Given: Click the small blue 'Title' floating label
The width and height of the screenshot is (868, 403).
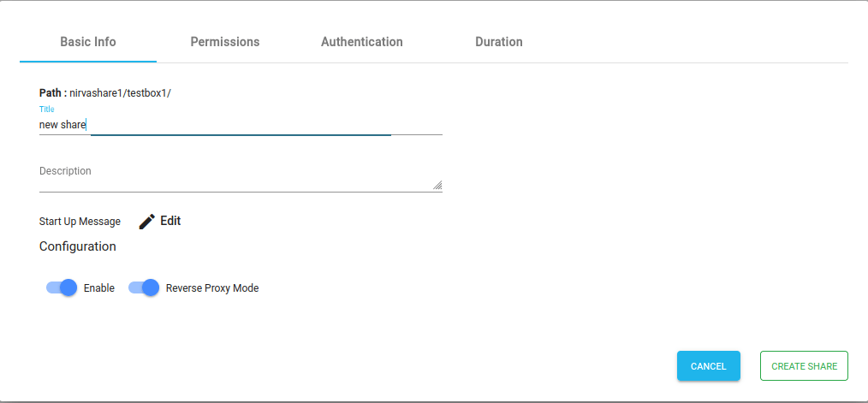Looking at the screenshot, I should tap(46, 109).
